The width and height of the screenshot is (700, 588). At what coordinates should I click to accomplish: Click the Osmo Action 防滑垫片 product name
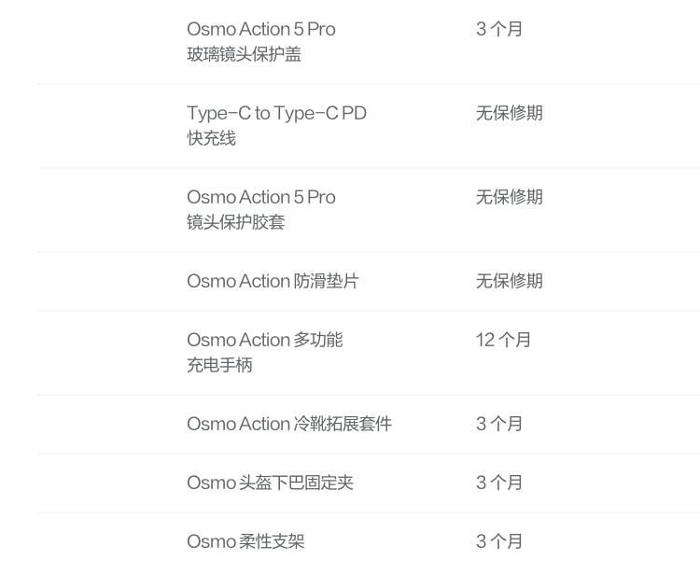pyautogui.click(x=273, y=282)
